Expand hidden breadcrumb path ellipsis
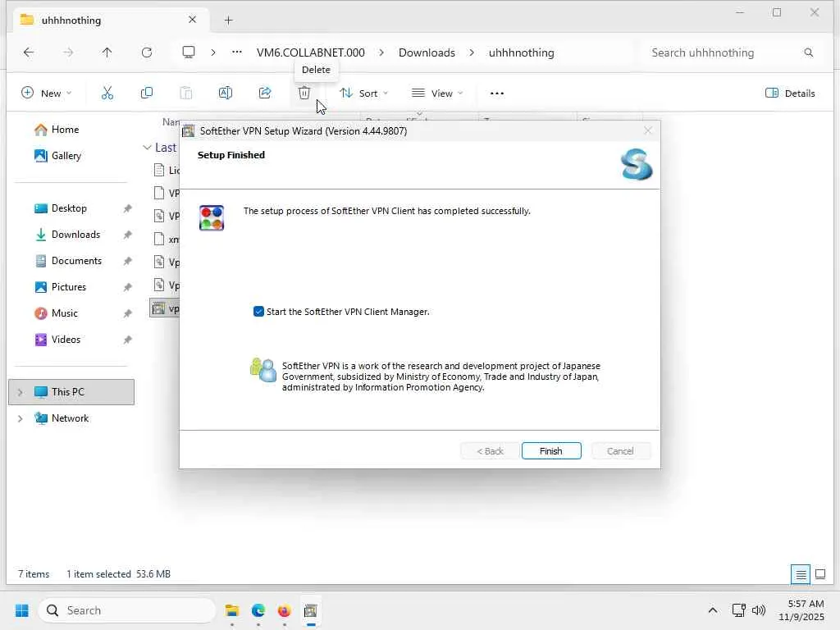The image size is (840, 630). pos(237,52)
